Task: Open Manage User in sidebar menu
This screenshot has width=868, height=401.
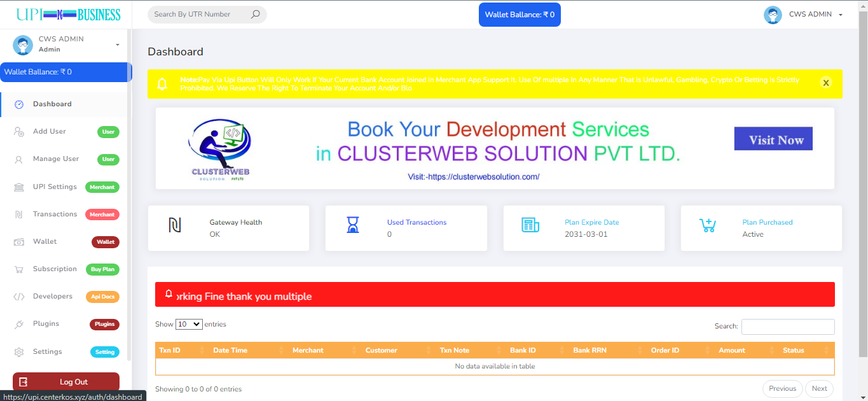Action: (56, 159)
